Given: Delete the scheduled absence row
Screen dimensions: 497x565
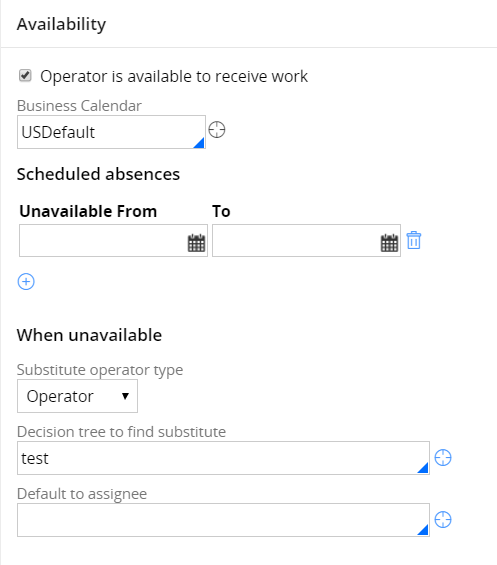Looking at the screenshot, I should pyautogui.click(x=414, y=240).
